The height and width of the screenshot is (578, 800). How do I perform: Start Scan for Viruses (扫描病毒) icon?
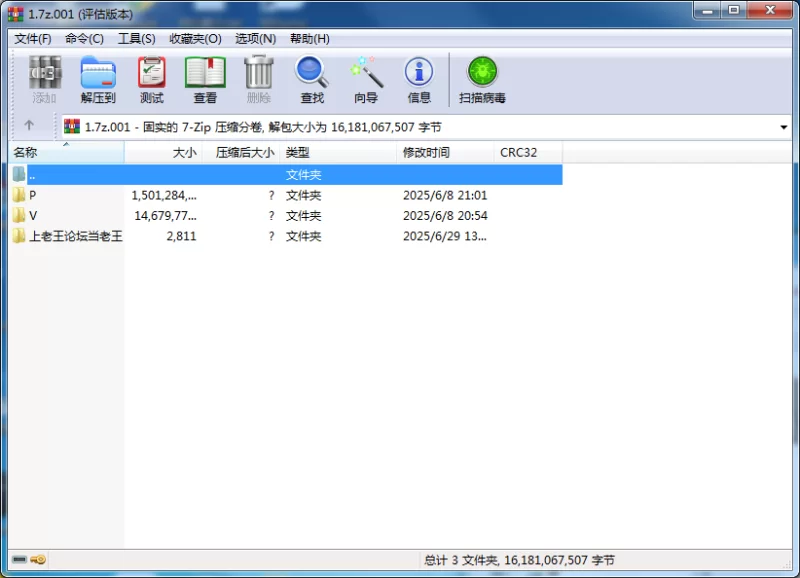[482, 79]
